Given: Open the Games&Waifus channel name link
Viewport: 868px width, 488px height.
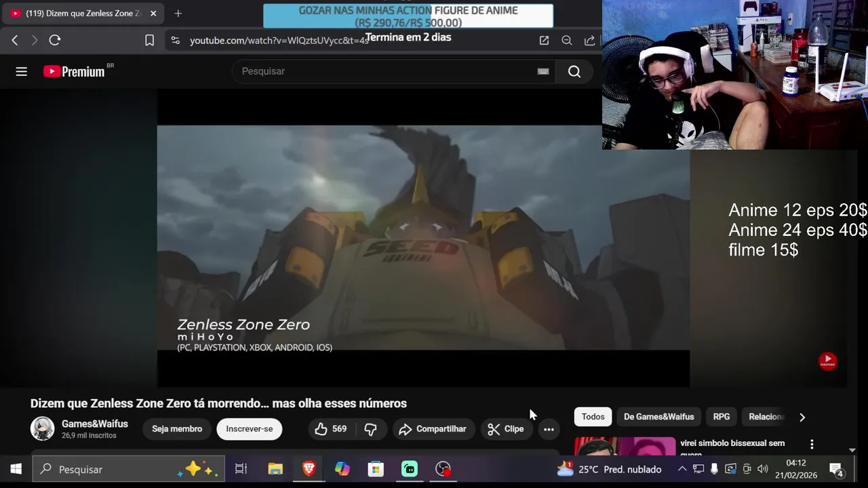Looking at the screenshot, I should (x=95, y=424).
